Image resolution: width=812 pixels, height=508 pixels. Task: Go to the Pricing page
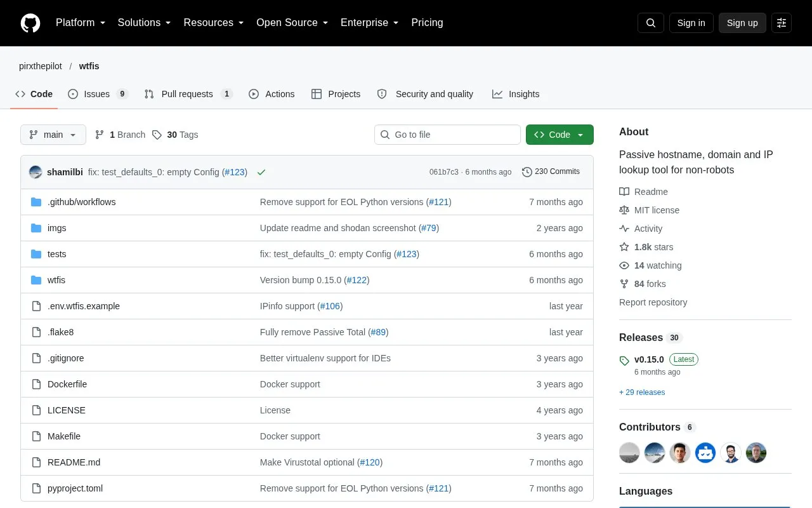[x=427, y=23]
